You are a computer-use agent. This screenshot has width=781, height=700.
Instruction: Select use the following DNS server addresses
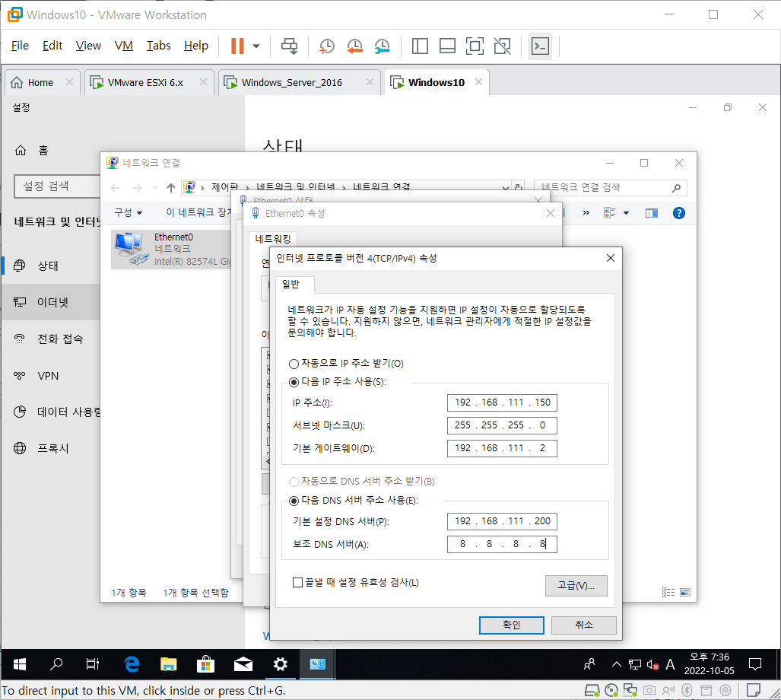coord(294,501)
